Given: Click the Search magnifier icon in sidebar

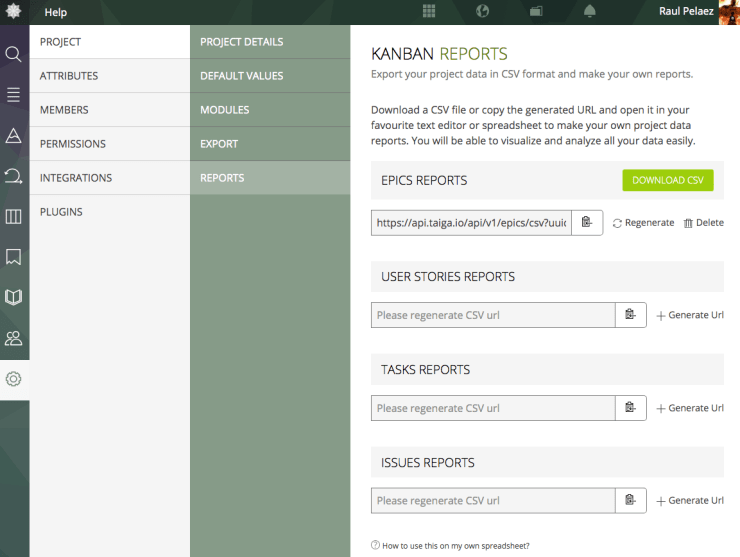Looking at the screenshot, I should pyautogui.click(x=14, y=54).
